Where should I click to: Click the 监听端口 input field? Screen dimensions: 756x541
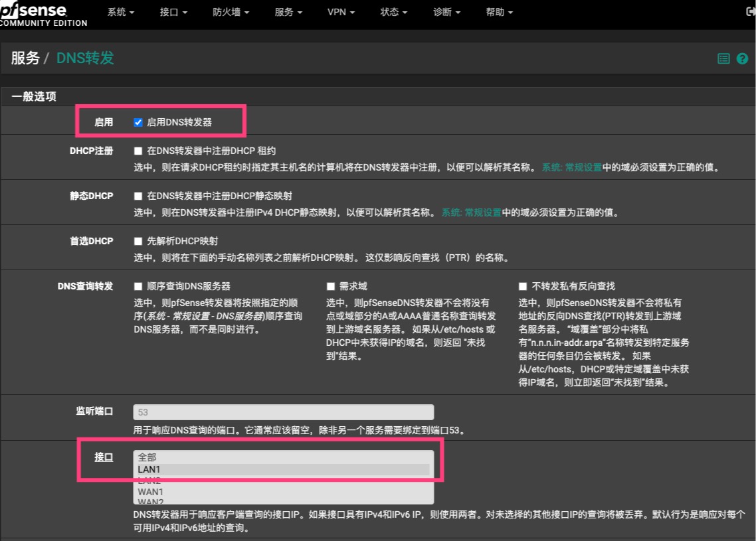point(283,412)
